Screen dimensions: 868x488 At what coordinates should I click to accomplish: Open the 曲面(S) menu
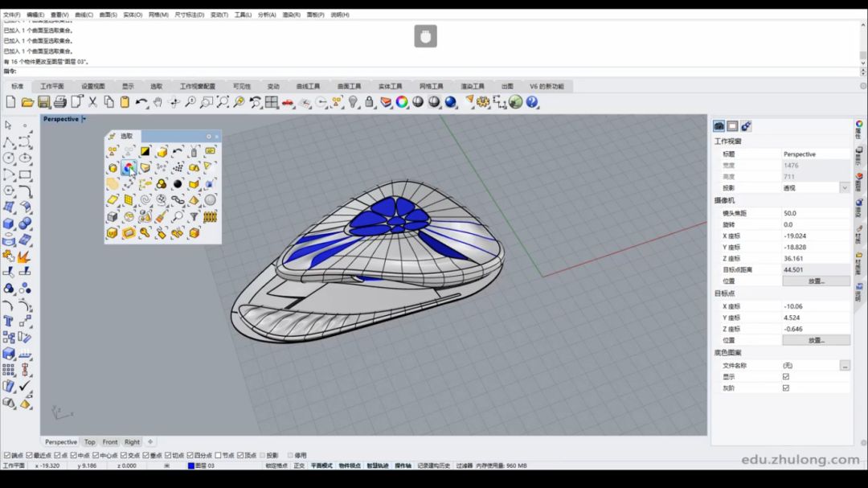tap(108, 15)
